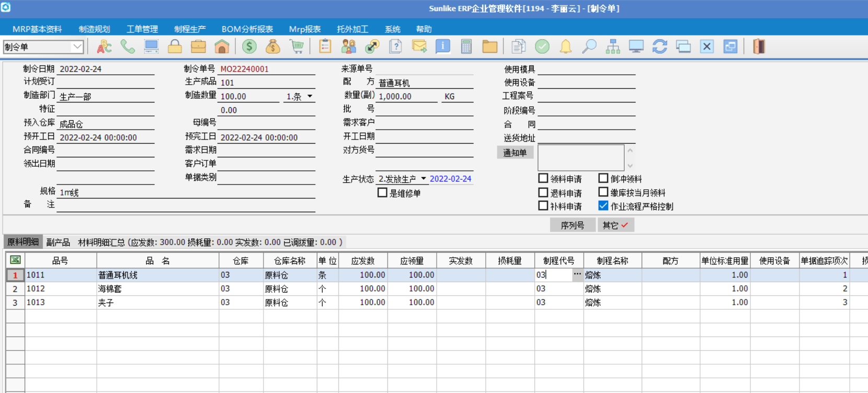Click the link arrow toolbar icon
The width and height of the screenshot is (868, 393).
372,47
